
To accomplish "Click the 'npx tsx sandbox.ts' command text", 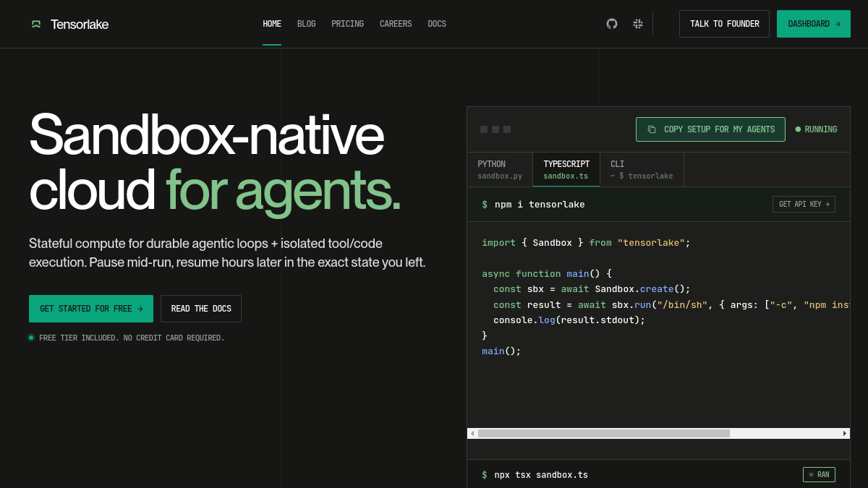I will click(x=541, y=475).
